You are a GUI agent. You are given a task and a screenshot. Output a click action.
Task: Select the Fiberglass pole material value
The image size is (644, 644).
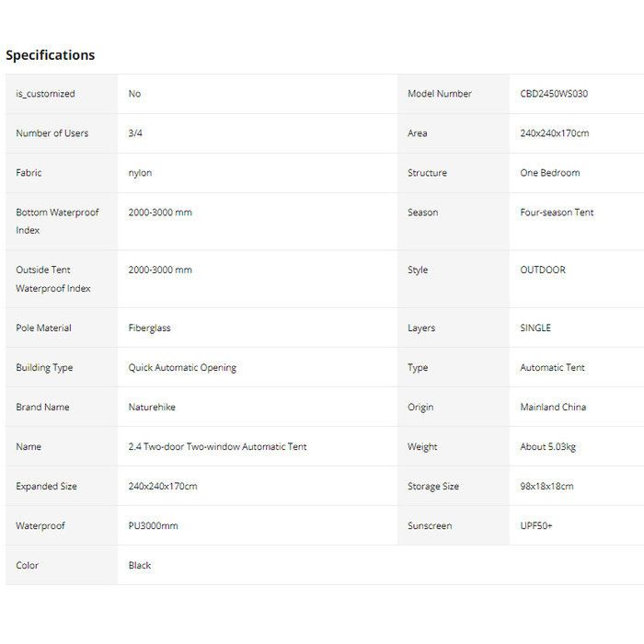click(149, 328)
